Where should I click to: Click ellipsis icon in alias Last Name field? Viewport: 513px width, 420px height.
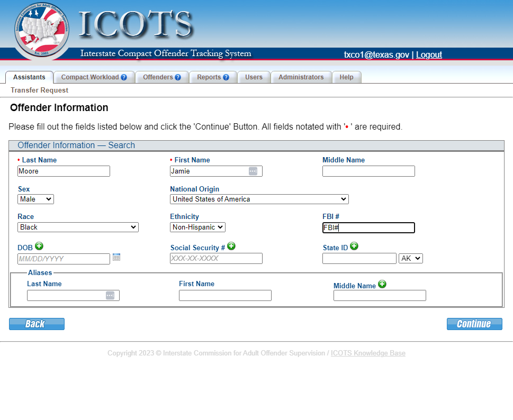click(x=110, y=296)
